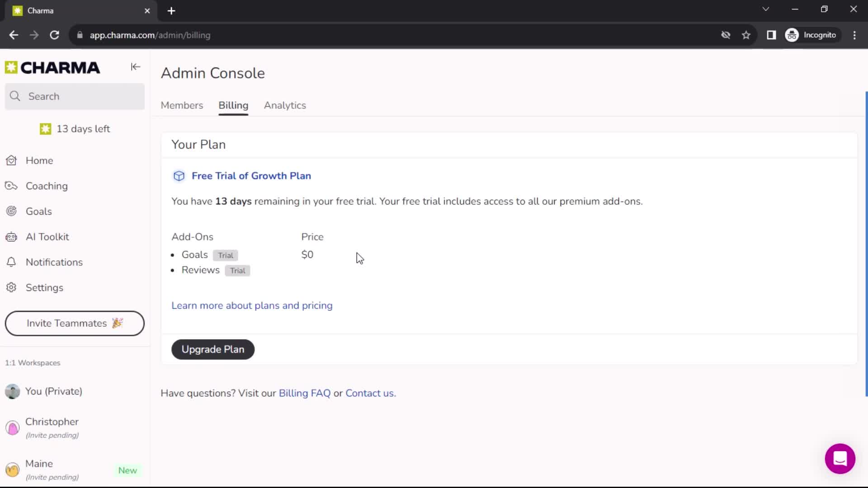The height and width of the screenshot is (488, 868).
Task: Close the Charma browser tab
Action: pos(147,11)
